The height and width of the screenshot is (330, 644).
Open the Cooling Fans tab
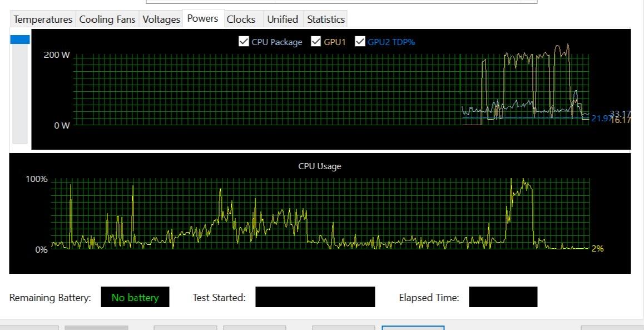point(107,19)
